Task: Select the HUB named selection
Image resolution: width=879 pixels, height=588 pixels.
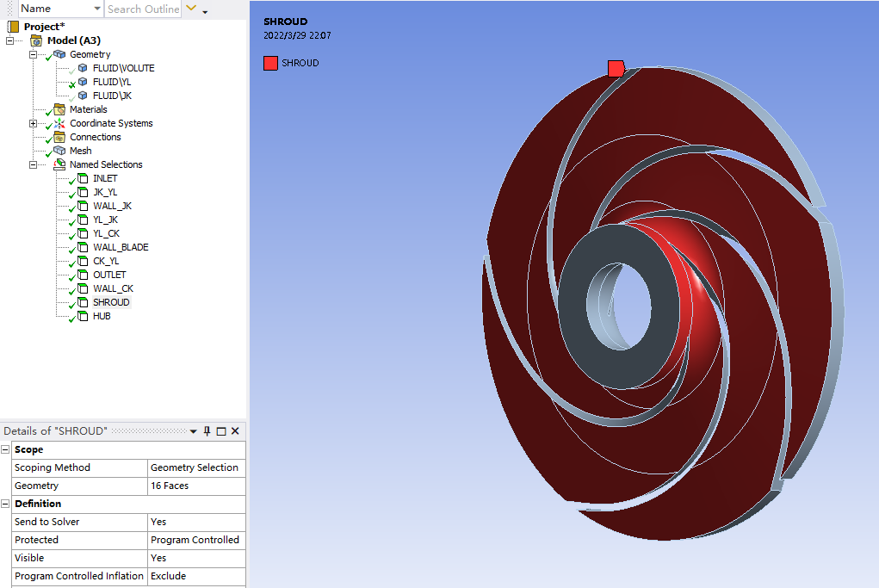Action: 101,316
